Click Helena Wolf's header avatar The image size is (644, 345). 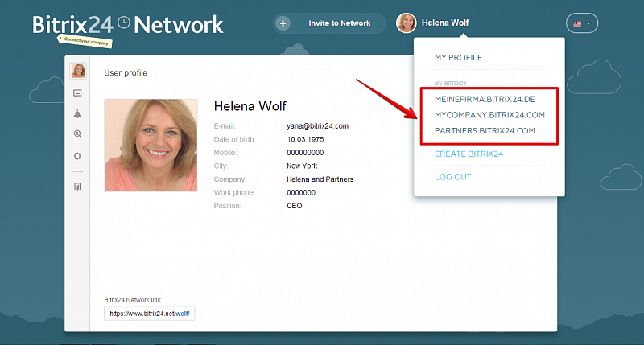(407, 23)
